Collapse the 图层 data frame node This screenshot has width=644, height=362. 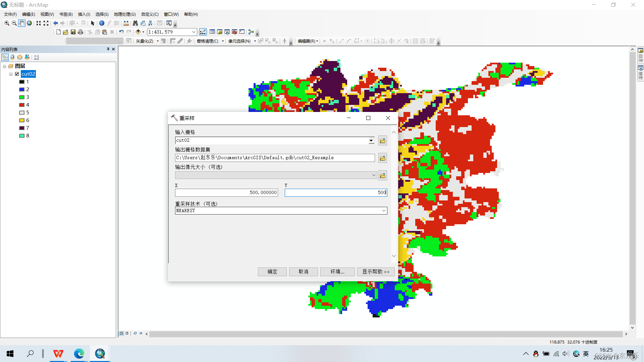click(5, 66)
